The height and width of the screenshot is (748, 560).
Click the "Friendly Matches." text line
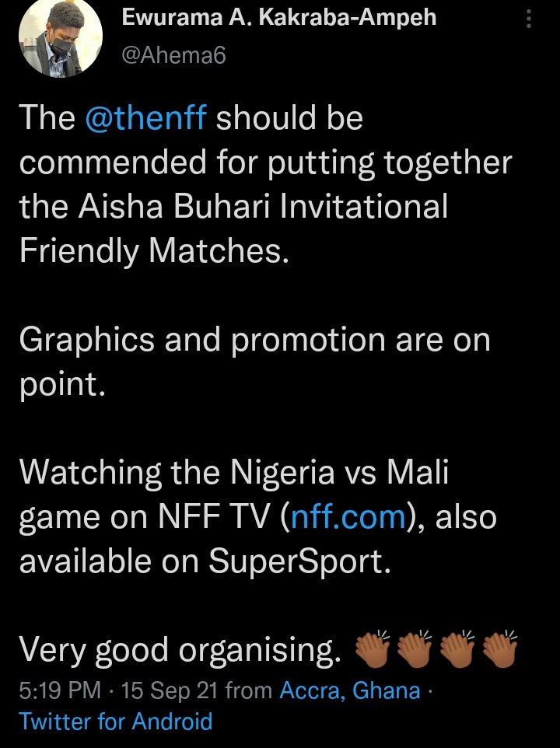[x=154, y=252]
